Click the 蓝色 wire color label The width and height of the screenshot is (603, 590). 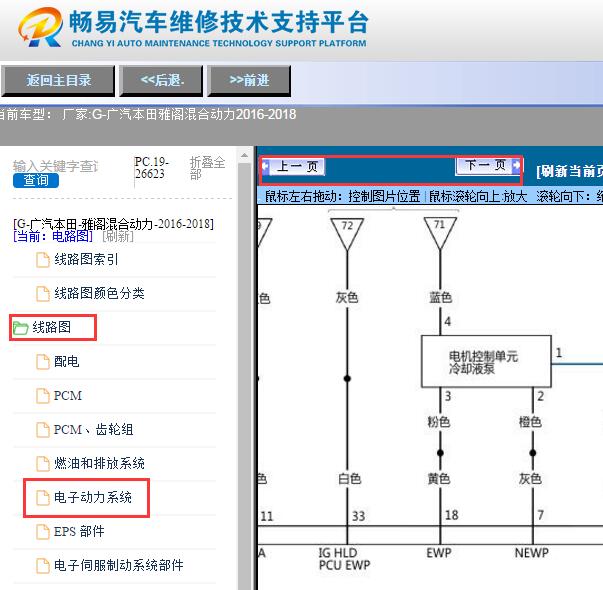440,297
